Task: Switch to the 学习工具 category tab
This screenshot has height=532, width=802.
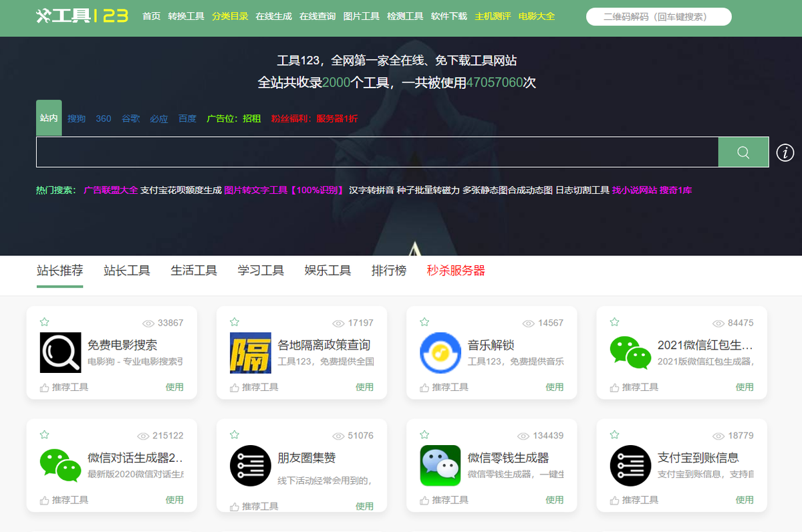Action: tap(261, 271)
